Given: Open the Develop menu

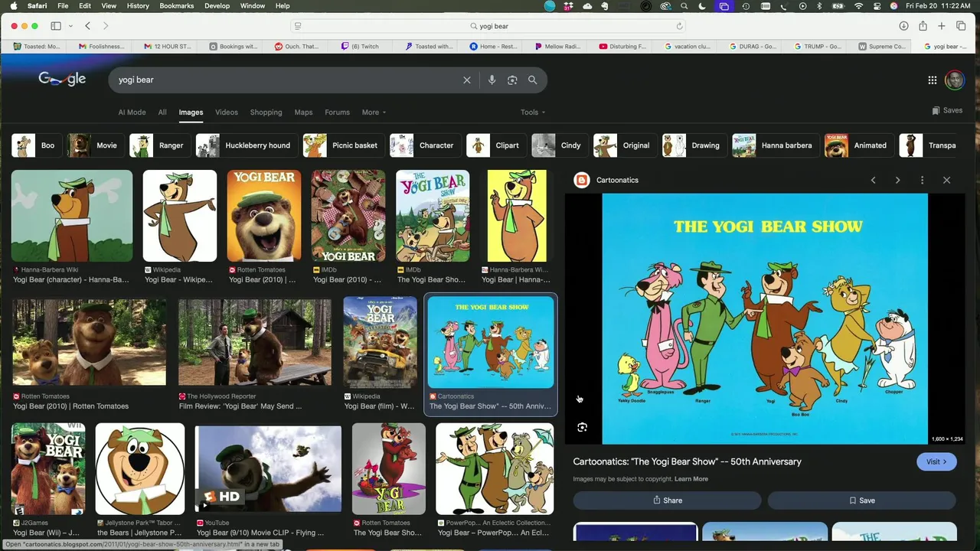Looking at the screenshot, I should 217,6.
